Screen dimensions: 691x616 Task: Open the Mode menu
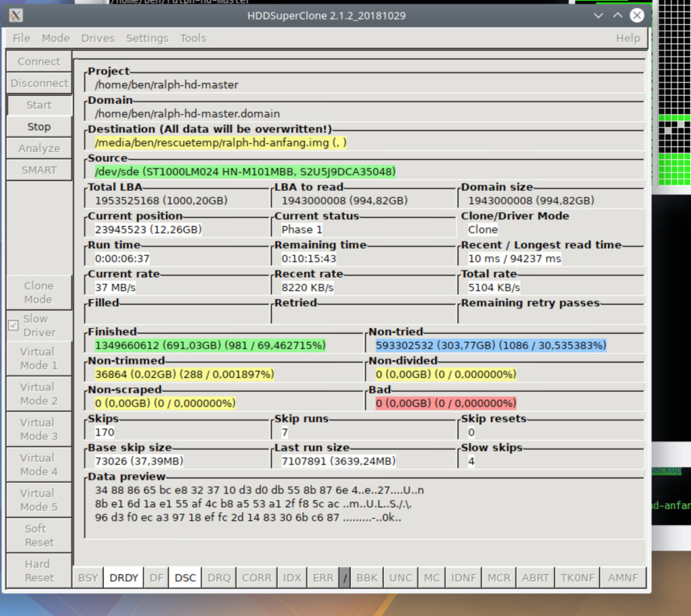click(x=55, y=38)
